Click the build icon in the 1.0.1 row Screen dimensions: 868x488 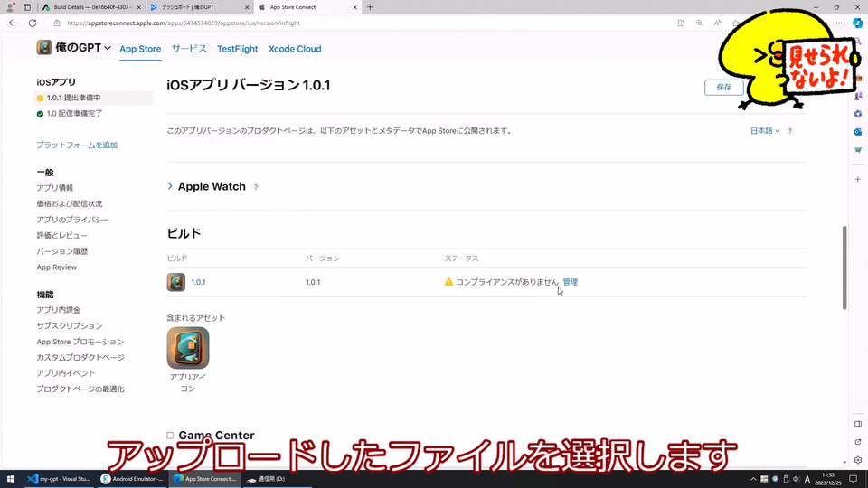point(176,282)
